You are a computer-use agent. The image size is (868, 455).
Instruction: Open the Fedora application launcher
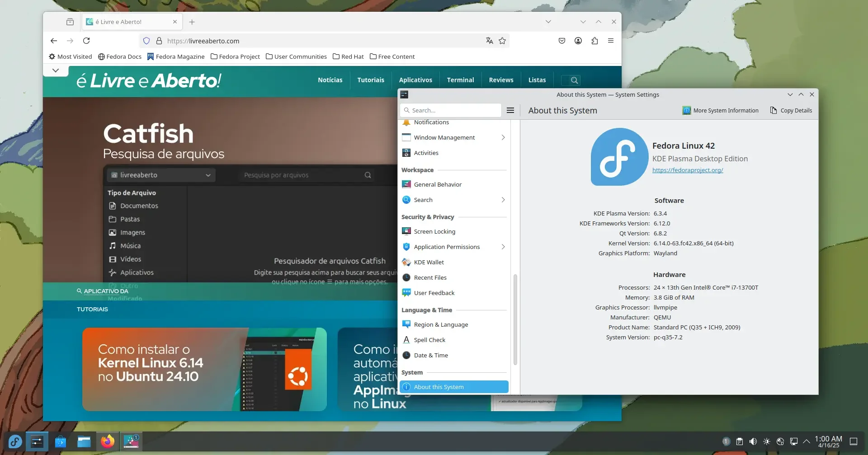(x=15, y=441)
